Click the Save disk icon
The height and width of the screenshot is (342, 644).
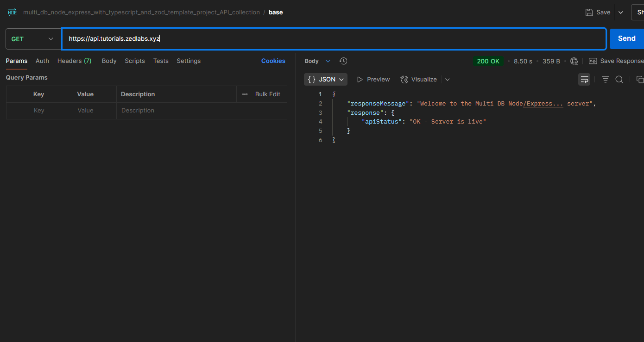[589, 12]
